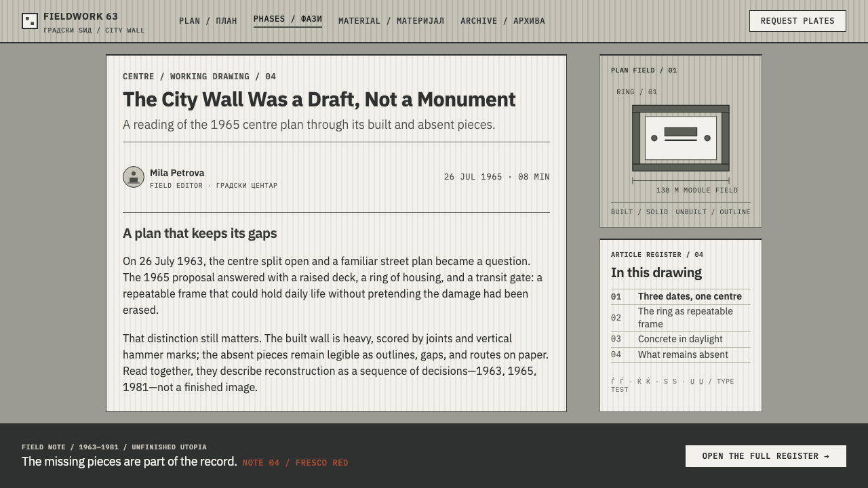Click footer text The missing pieces are part

pyautogui.click(x=130, y=462)
